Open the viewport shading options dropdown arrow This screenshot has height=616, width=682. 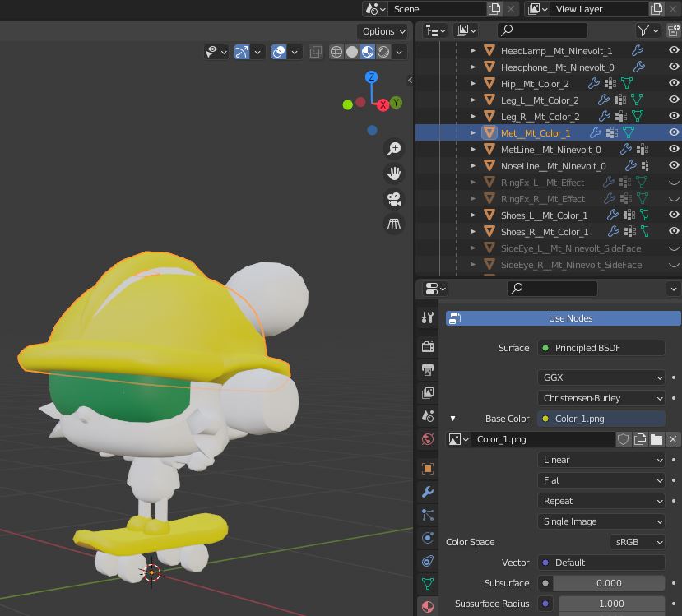[x=399, y=52]
